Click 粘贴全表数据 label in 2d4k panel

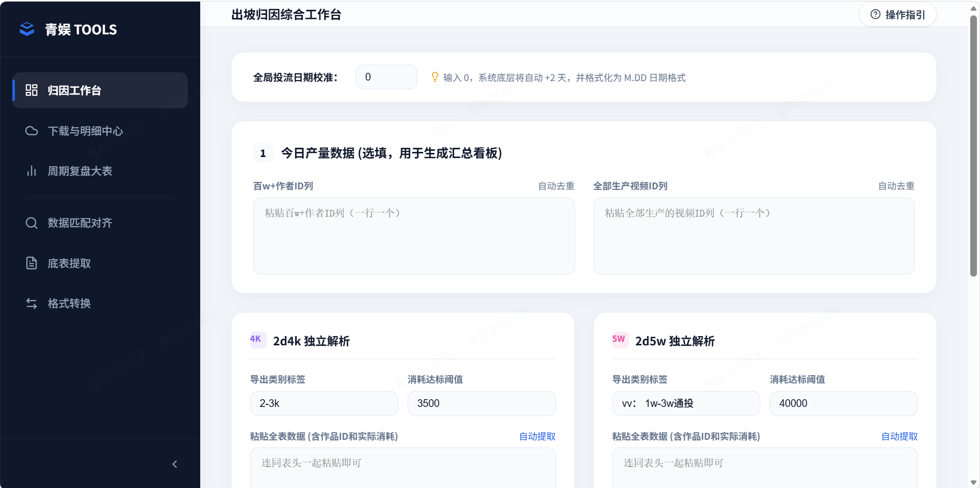coord(324,436)
